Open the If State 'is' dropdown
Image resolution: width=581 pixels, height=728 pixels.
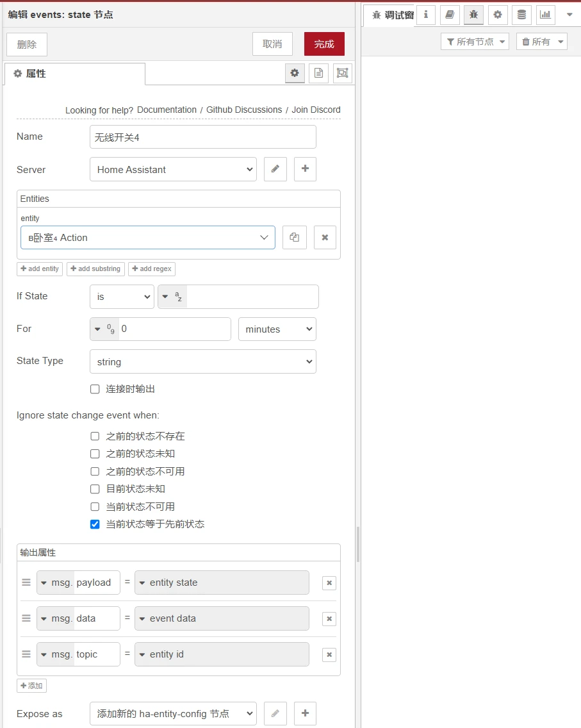point(122,297)
